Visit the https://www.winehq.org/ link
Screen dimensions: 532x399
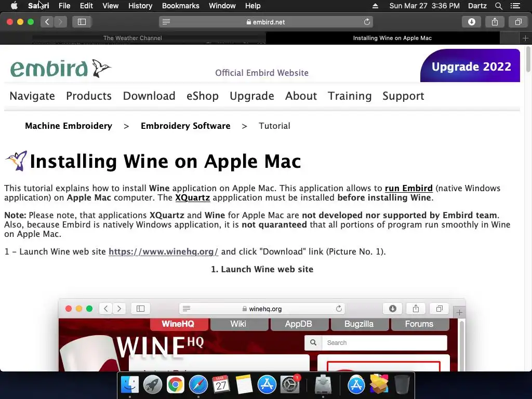click(163, 252)
